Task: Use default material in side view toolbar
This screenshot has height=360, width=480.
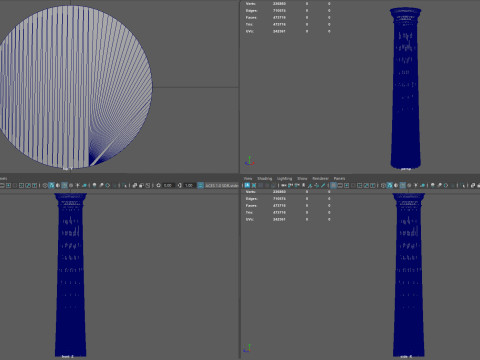Action: 396,185
